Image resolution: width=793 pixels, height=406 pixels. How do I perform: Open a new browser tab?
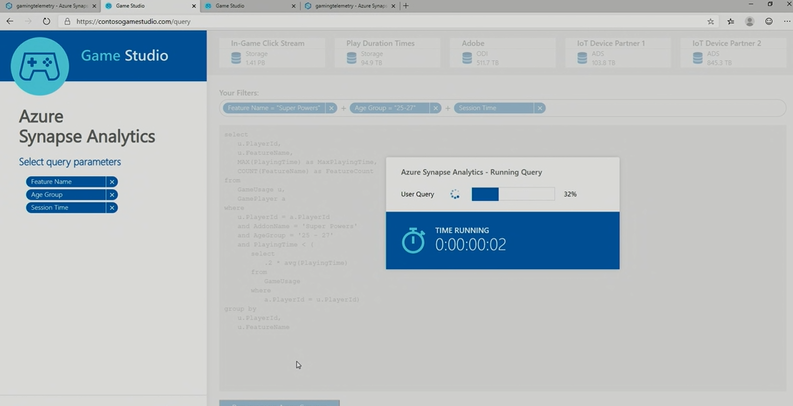(405, 6)
